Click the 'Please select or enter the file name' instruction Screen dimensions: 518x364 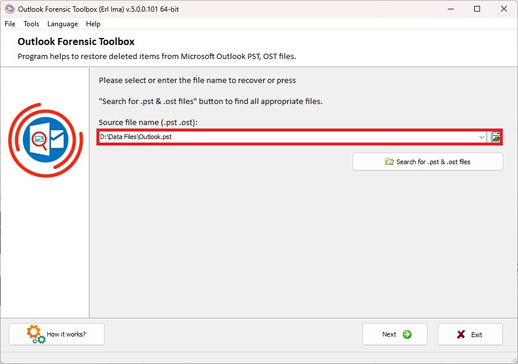click(197, 80)
